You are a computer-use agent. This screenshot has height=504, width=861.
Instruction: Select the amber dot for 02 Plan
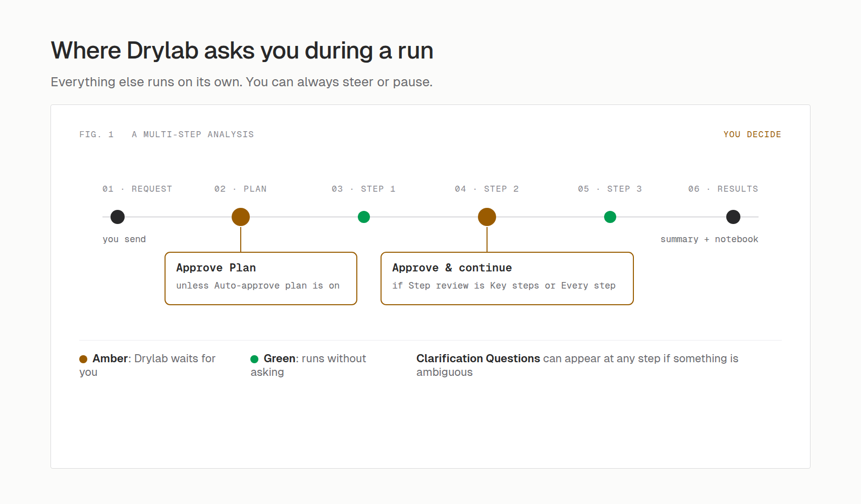241,217
